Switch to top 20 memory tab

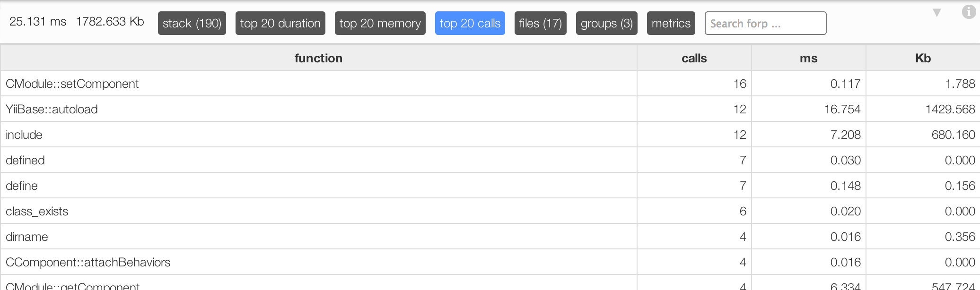click(380, 23)
